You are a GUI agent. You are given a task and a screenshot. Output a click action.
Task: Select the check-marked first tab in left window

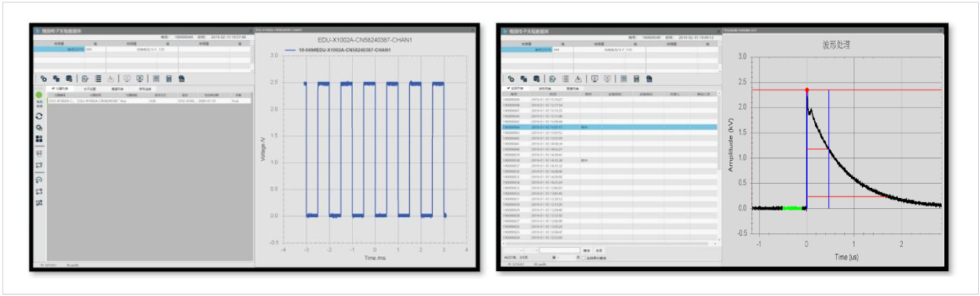tap(61, 88)
